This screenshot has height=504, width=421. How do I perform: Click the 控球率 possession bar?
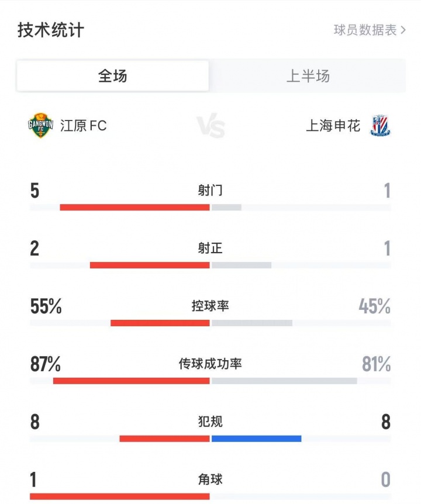[x=210, y=322]
